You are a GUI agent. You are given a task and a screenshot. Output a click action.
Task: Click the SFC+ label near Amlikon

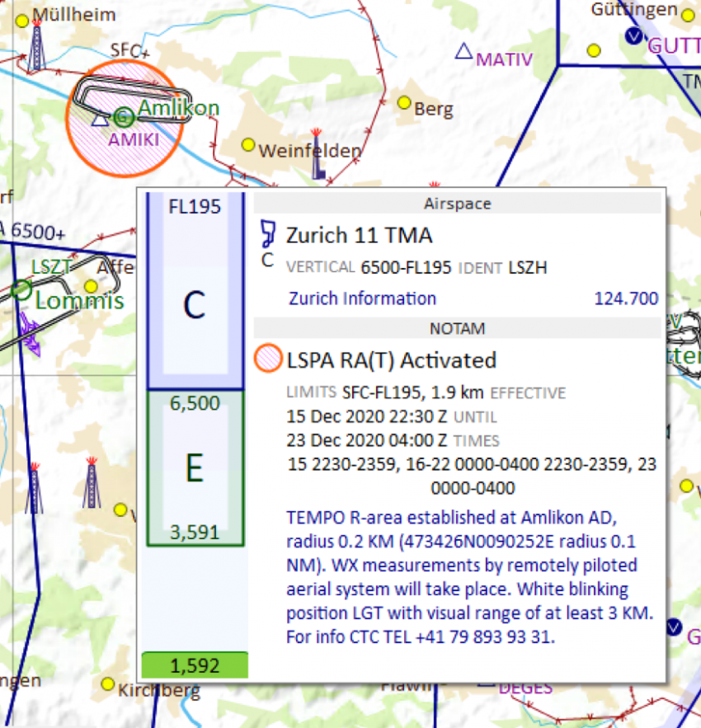(x=130, y=50)
